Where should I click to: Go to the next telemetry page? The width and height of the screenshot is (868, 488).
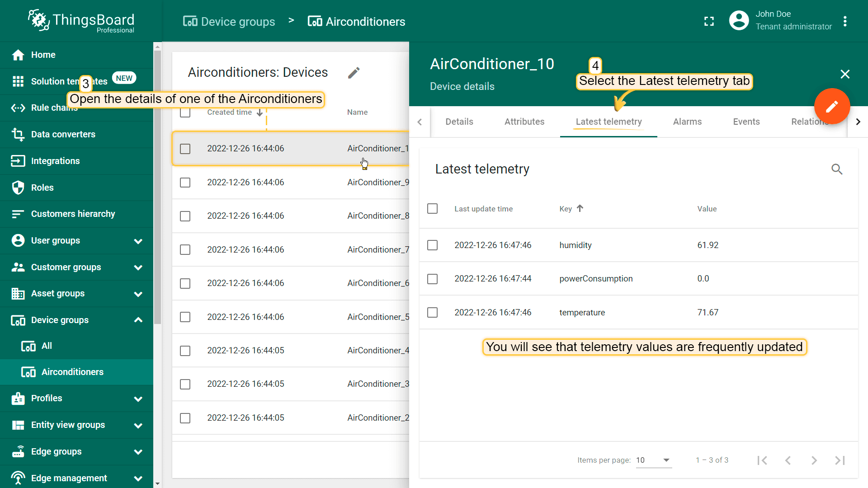tap(814, 460)
